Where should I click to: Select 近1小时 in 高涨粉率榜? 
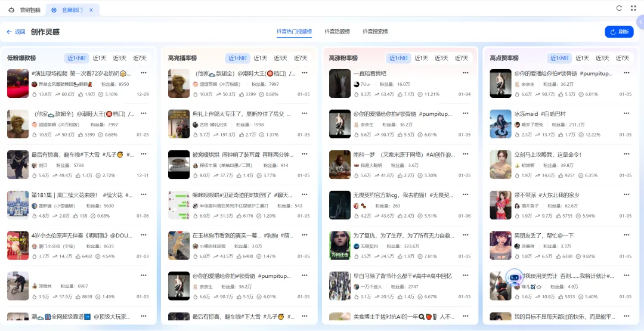tap(398, 58)
